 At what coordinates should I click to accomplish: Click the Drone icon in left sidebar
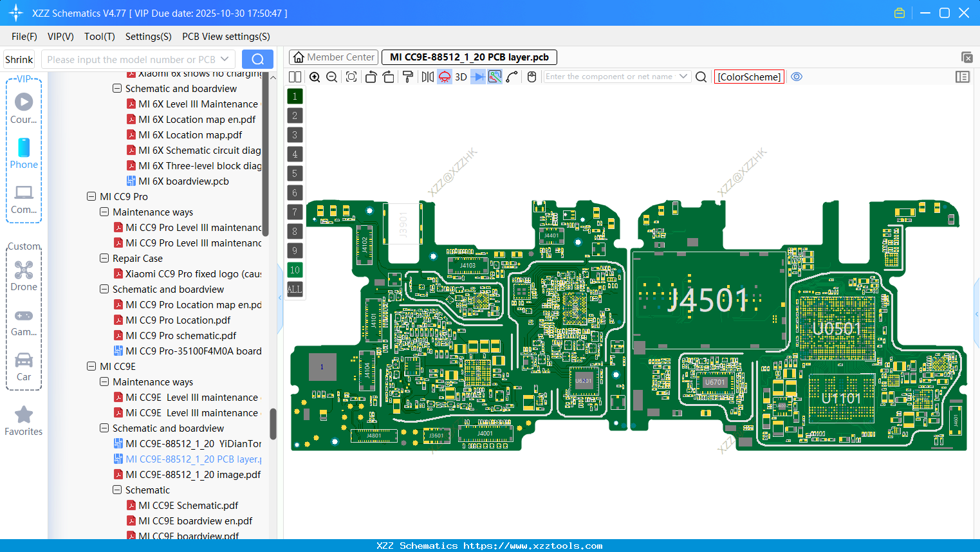(x=23, y=270)
